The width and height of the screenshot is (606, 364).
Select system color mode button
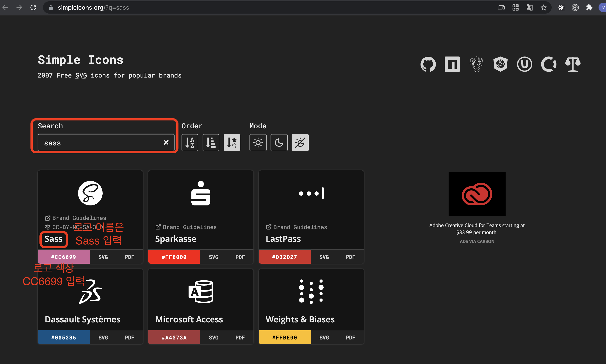click(x=300, y=143)
